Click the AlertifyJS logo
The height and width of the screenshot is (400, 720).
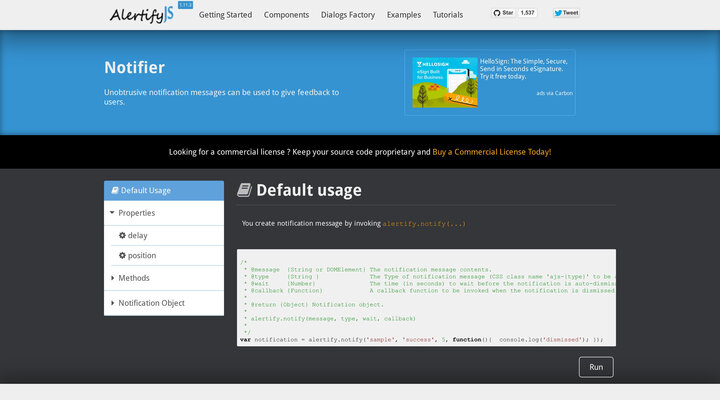142,15
